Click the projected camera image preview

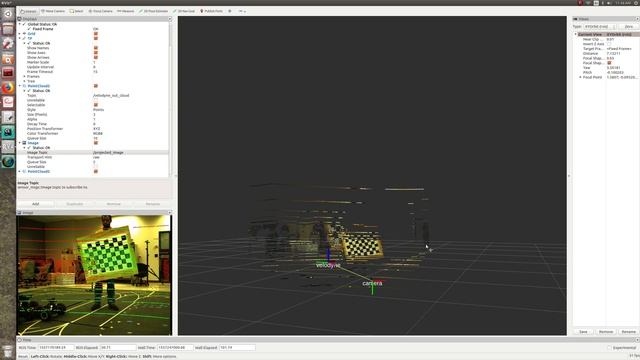[x=94, y=276]
